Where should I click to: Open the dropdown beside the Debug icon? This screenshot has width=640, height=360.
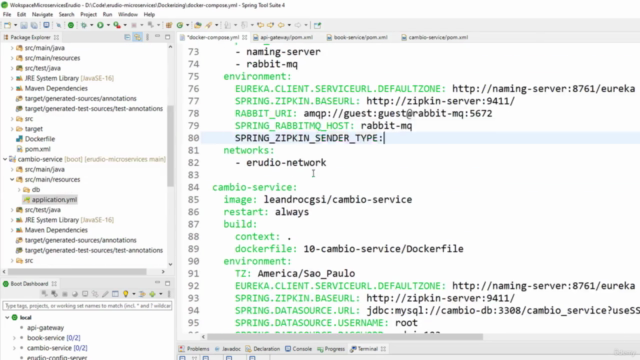[x=91, y=25]
